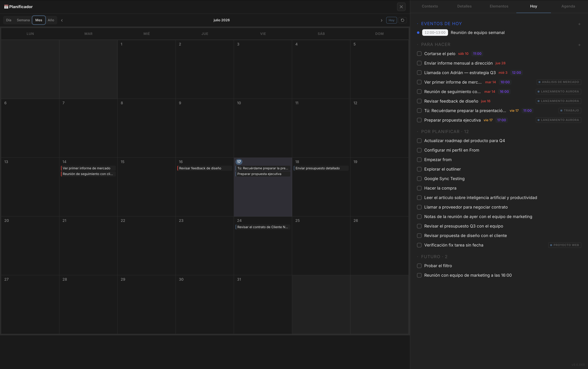Open task Empezar from
The width and height of the screenshot is (588, 369).
pyautogui.click(x=438, y=160)
